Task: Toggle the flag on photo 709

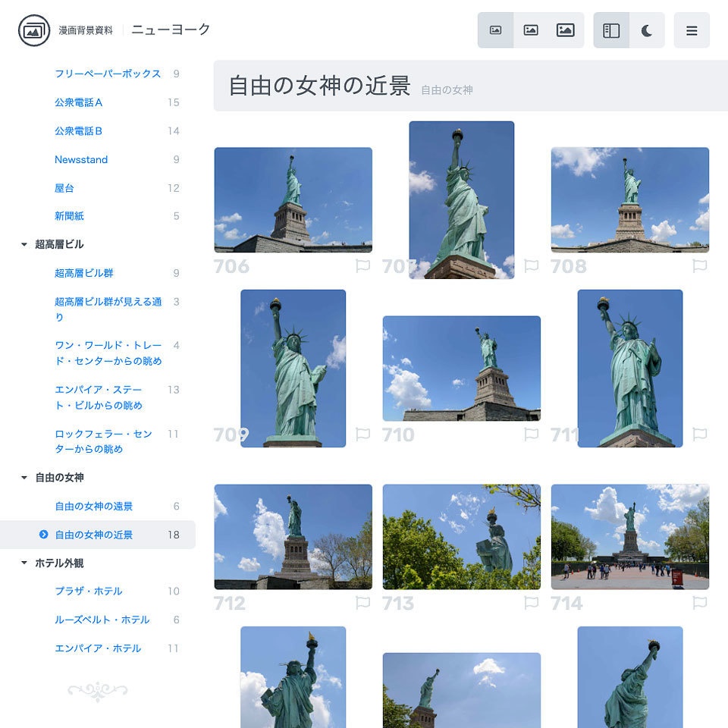Action: (x=363, y=435)
